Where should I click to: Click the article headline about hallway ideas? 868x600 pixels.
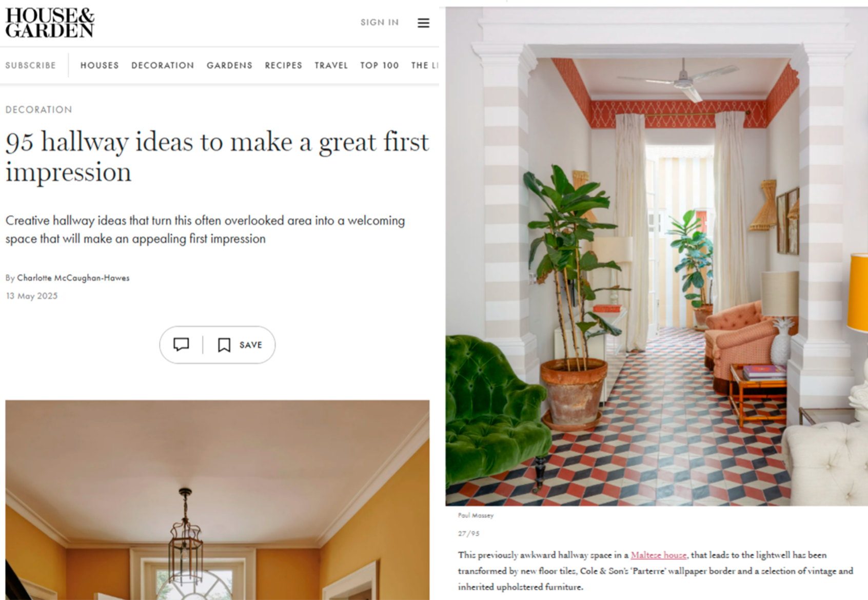[x=218, y=157]
